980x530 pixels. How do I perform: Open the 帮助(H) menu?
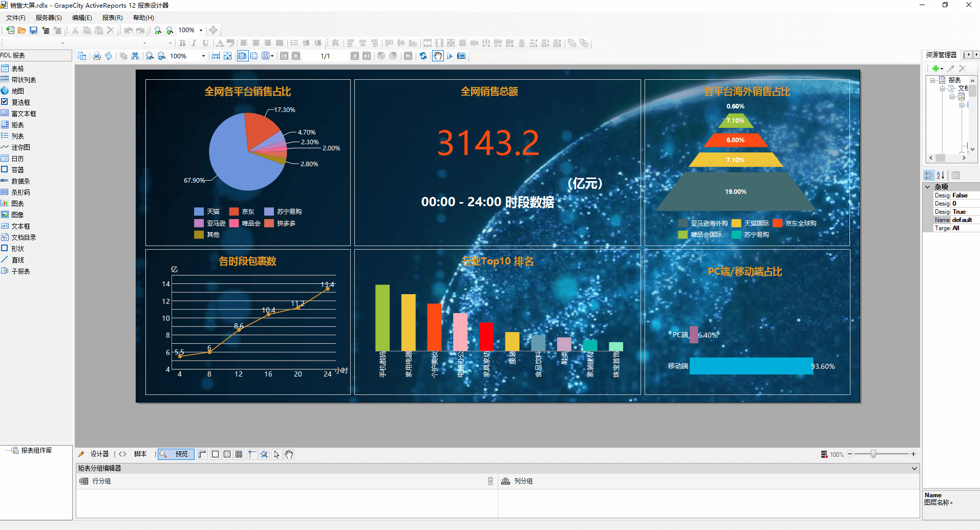click(143, 18)
